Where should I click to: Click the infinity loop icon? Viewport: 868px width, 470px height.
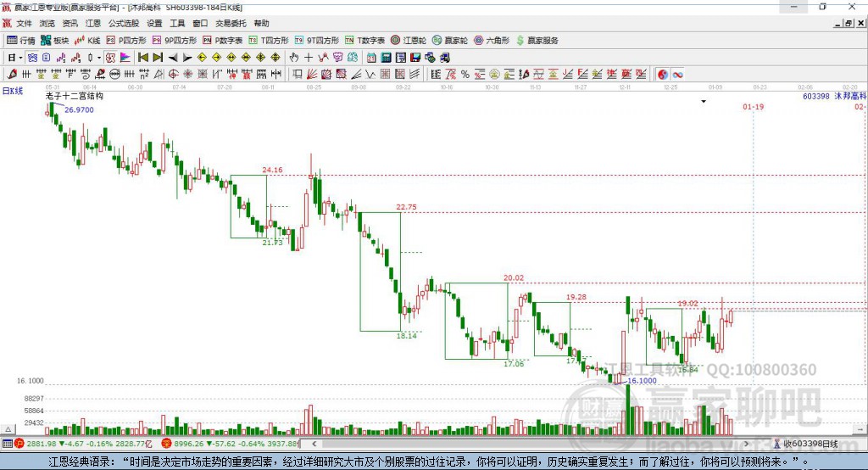[677, 75]
